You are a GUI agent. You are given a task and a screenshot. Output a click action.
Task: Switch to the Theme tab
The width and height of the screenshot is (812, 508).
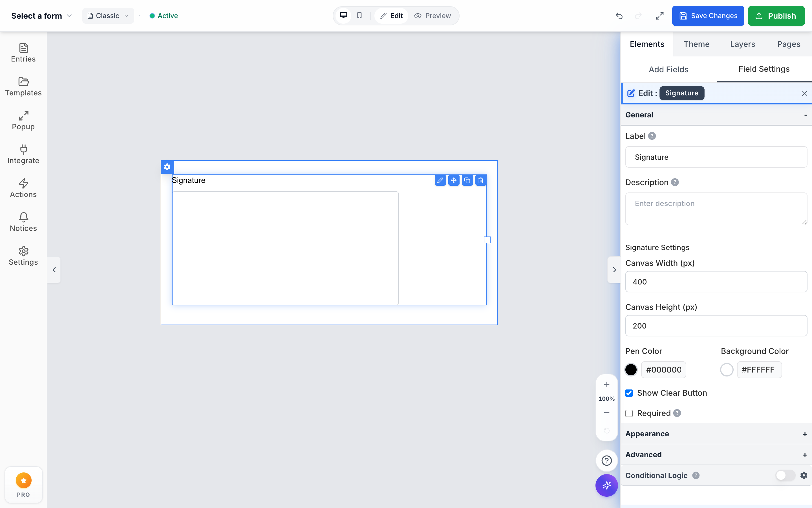697,44
